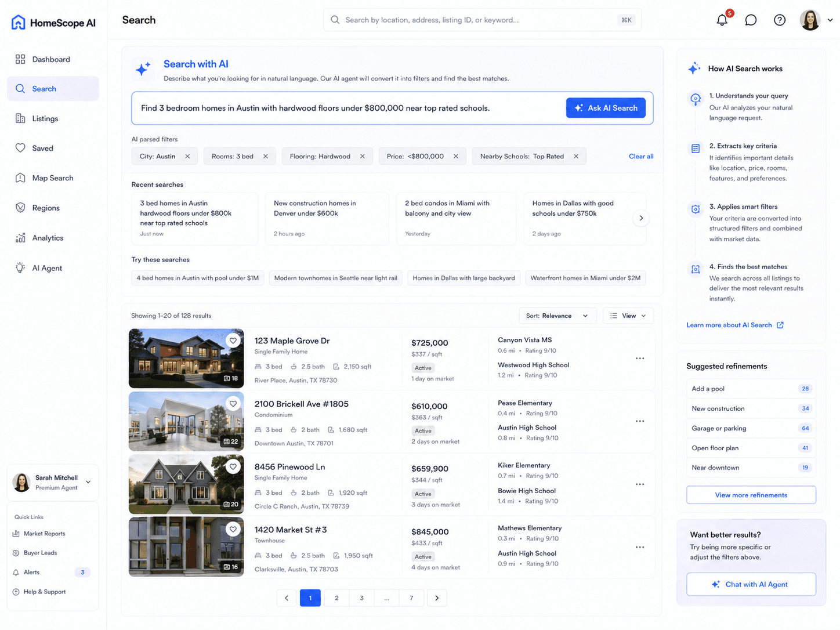
Task: Favorite the 8456 Pinewood Ln listing
Action: 233,466
